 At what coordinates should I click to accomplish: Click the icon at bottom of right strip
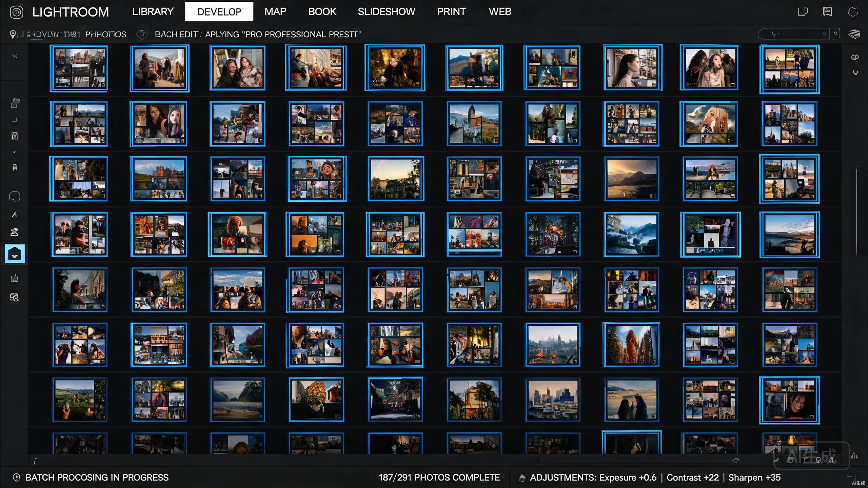(854, 456)
